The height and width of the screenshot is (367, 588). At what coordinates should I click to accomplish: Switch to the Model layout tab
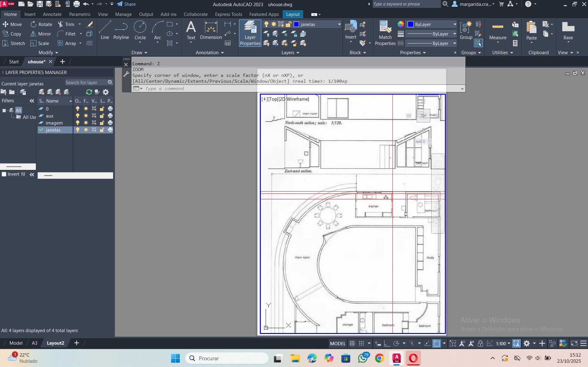tap(16, 343)
